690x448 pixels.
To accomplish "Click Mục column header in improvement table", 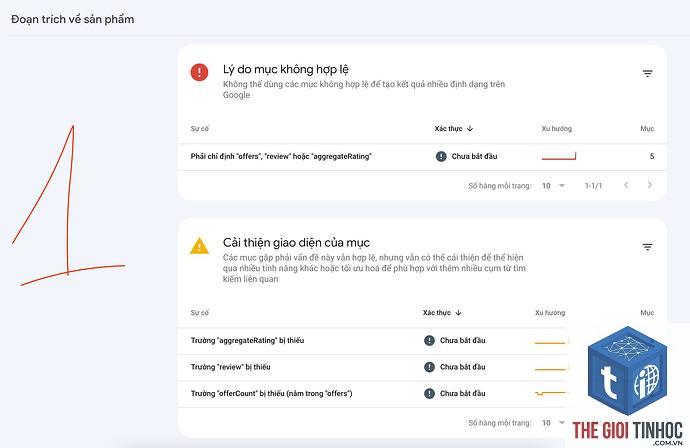I will pos(647,312).
